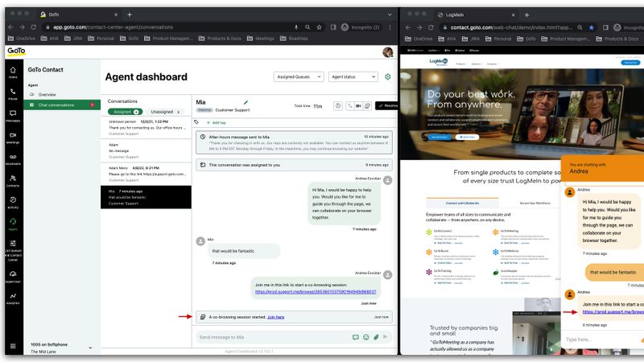
Task: Select the GoTo browser tab
Action: click(x=80, y=14)
